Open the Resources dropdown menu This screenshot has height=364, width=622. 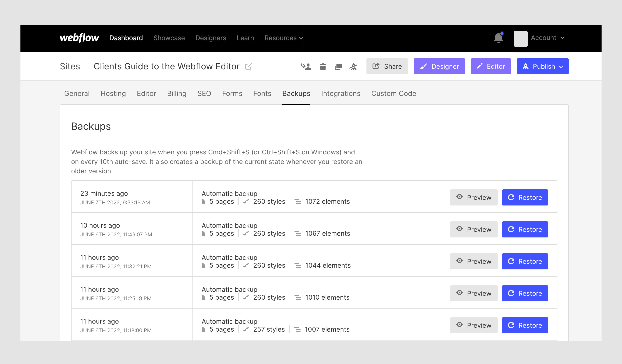tap(283, 38)
